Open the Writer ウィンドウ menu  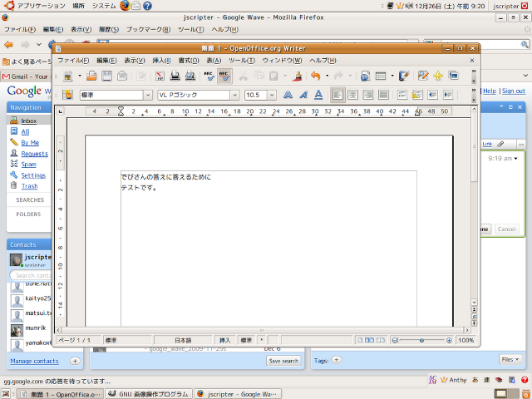pyautogui.click(x=282, y=61)
